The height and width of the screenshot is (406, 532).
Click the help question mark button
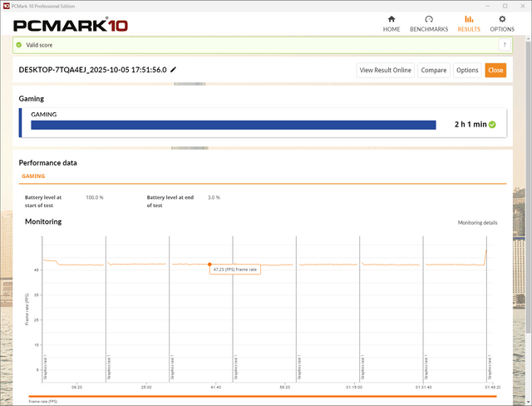(x=505, y=45)
